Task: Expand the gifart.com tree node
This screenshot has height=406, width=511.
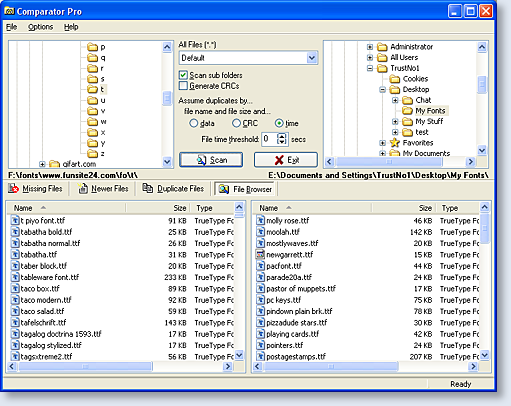Action: [x=42, y=164]
